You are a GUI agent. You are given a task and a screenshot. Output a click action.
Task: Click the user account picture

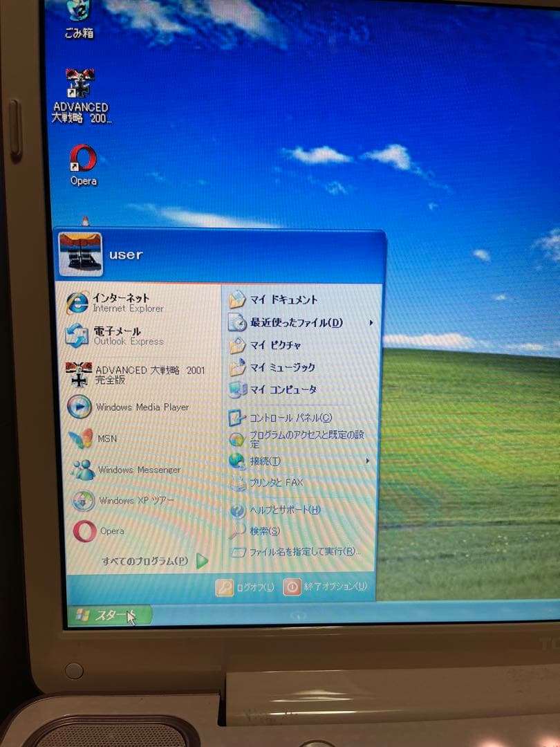[x=80, y=254]
